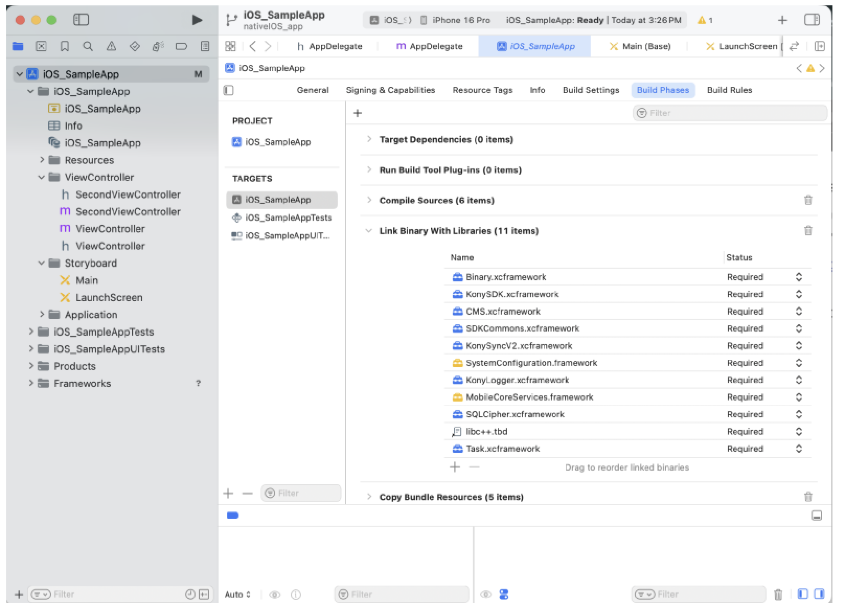Toggle the variables view pane

tap(803, 594)
